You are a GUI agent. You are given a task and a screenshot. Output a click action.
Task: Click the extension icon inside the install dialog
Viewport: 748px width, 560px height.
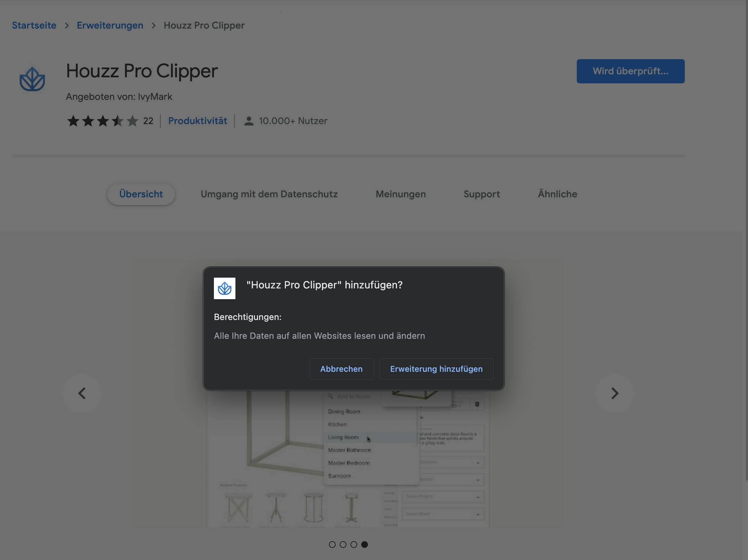point(224,289)
